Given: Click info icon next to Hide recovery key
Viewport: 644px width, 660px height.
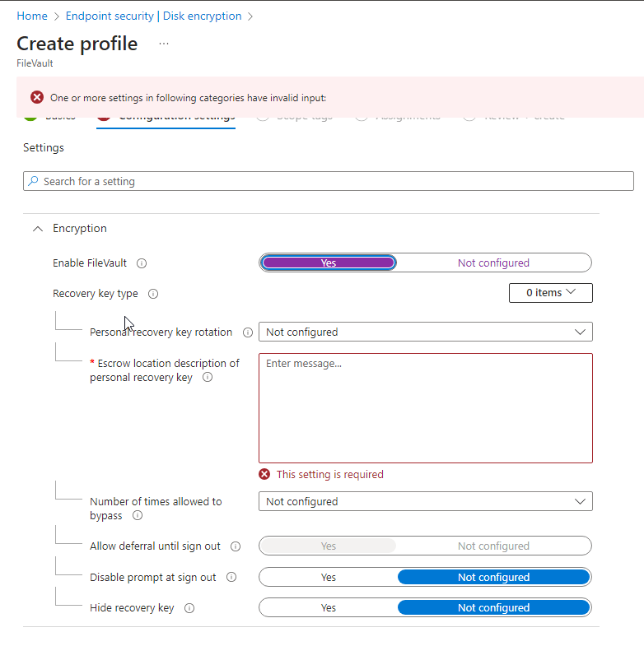Looking at the screenshot, I should click(189, 608).
